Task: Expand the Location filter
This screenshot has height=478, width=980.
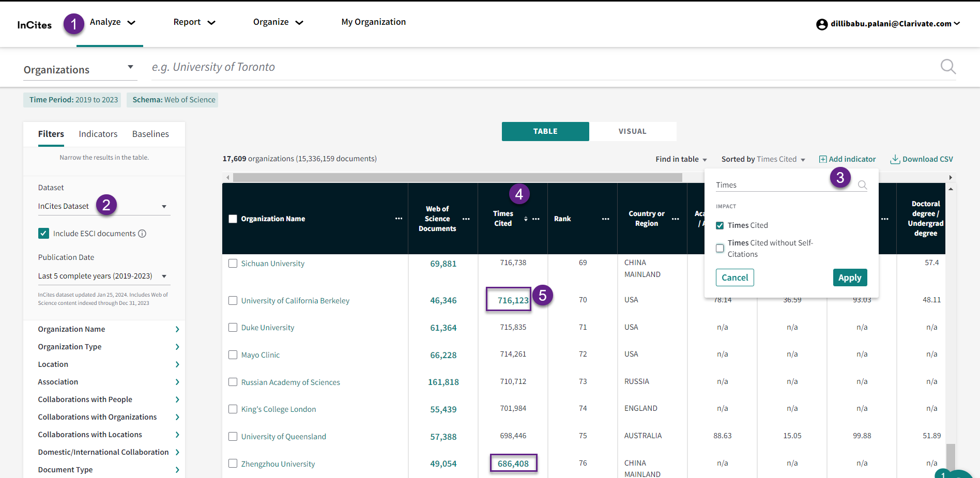Action: point(109,364)
